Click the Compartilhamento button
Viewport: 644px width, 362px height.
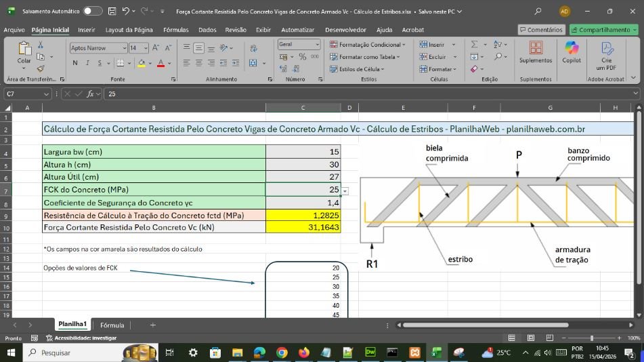tap(603, 30)
